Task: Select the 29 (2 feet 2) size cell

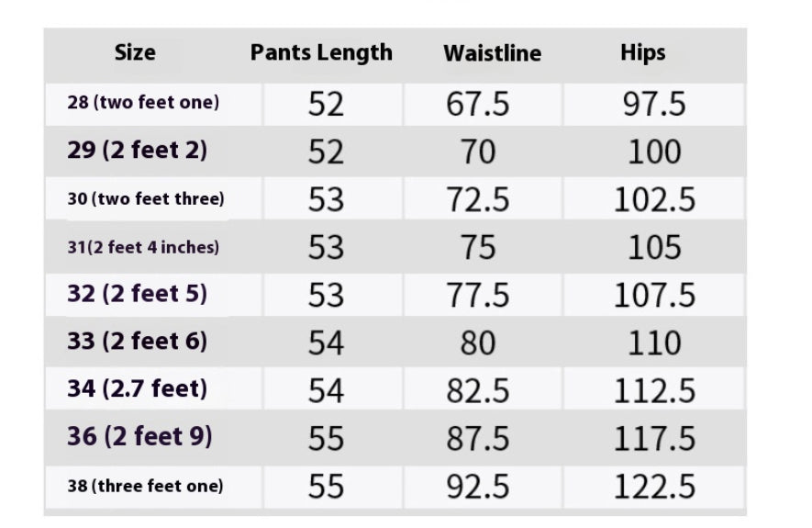Action: [x=137, y=151]
